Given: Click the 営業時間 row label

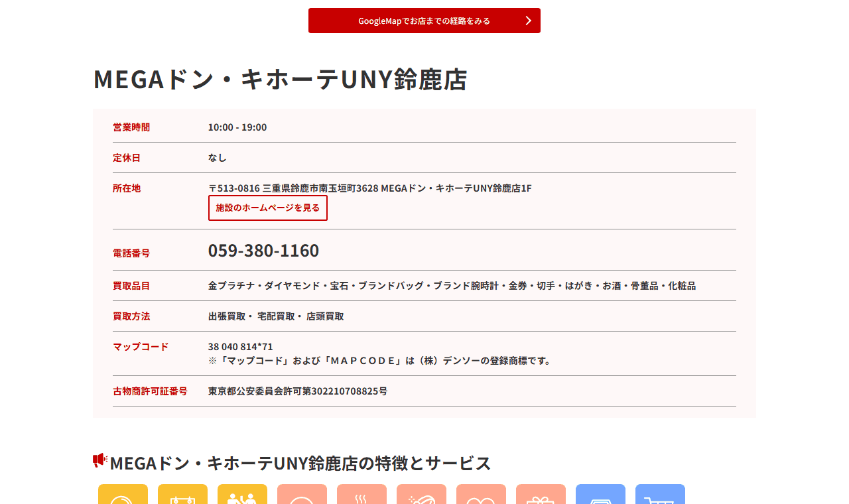Looking at the screenshot, I should tap(131, 127).
